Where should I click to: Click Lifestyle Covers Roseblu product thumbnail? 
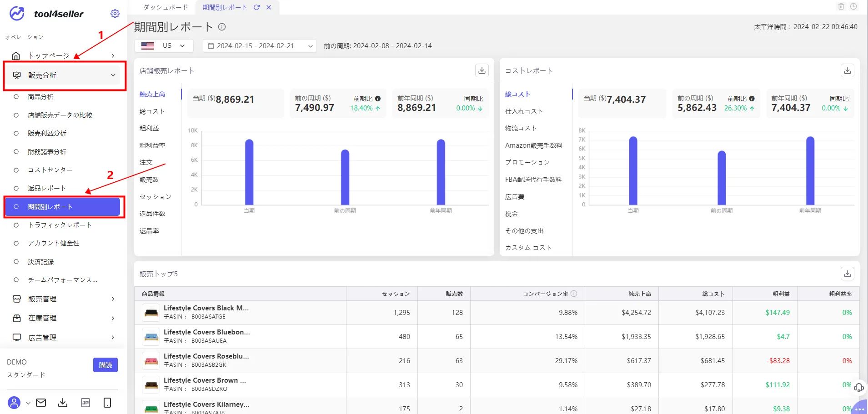[151, 361]
